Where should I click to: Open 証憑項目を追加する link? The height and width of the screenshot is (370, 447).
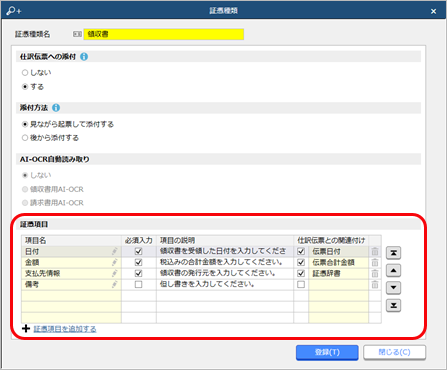point(65,329)
